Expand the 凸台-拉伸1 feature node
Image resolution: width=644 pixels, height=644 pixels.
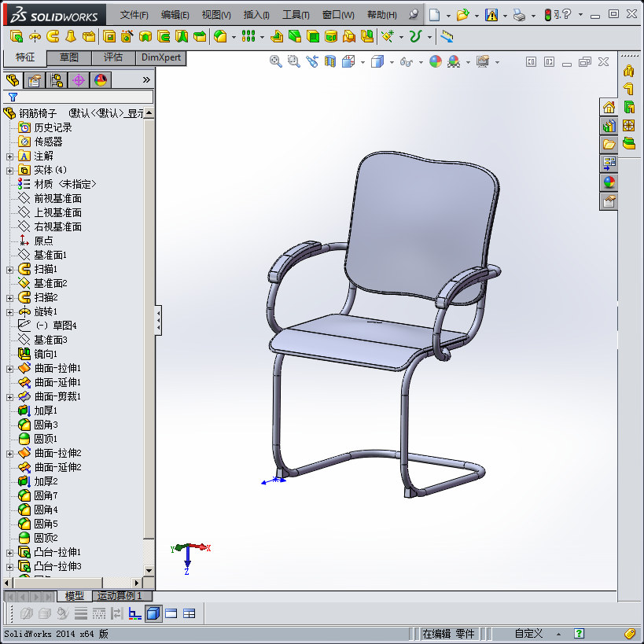pyautogui.click(x=10, y=553)
